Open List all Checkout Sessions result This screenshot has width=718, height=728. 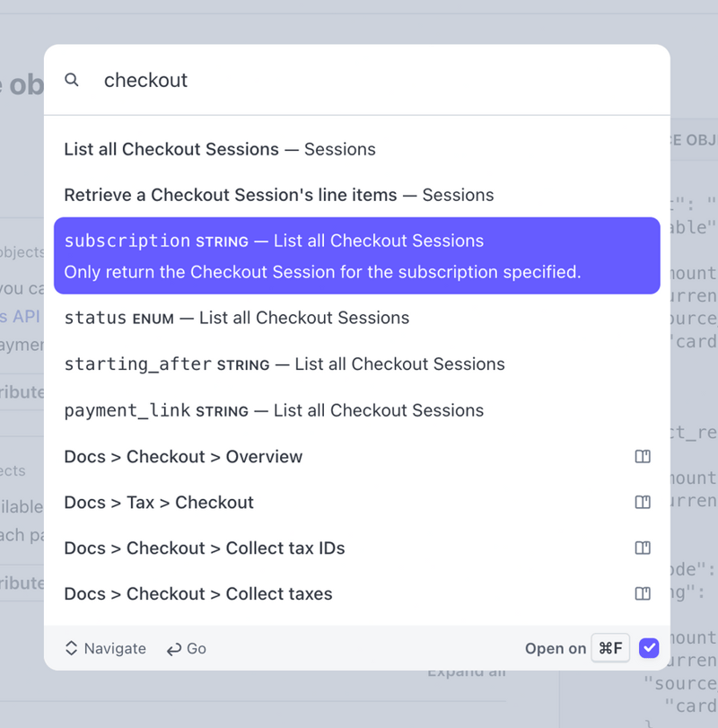[x=219, y=149]
